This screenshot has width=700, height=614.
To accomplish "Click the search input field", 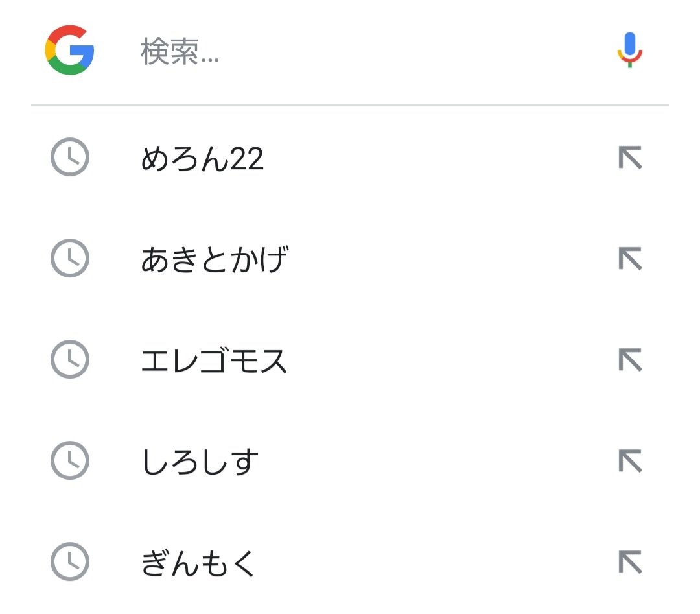I will (363, 52).
